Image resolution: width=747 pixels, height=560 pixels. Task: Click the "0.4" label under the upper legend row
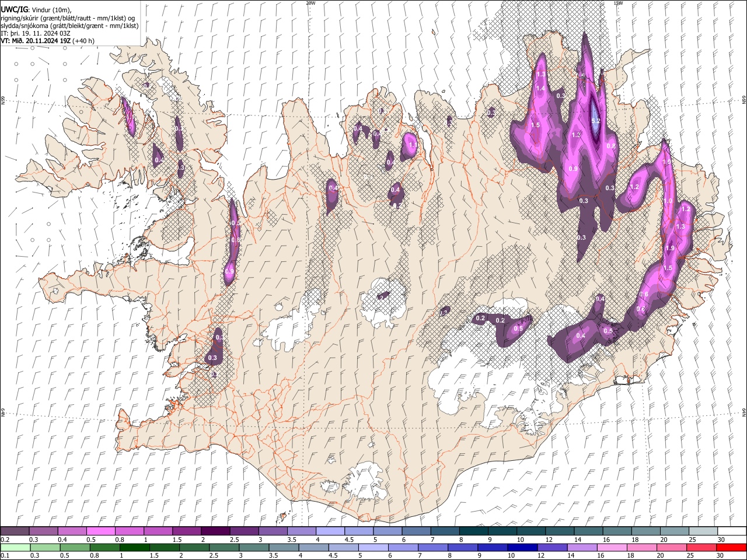[x=63, y=540]
